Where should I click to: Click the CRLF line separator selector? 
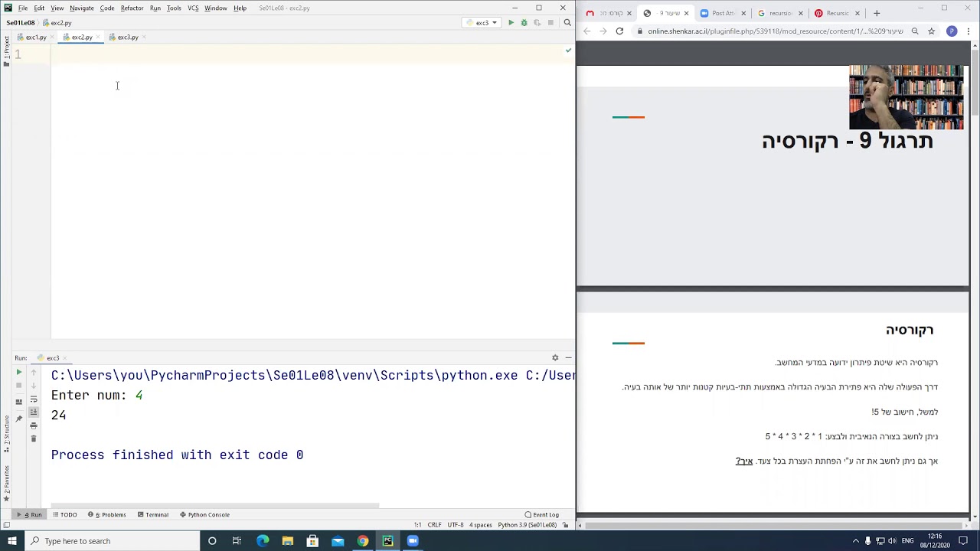click(434, 525)
